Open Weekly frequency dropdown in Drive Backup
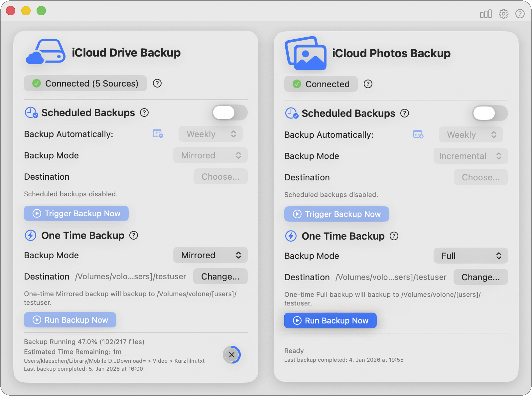Image resolution: width=532 pixels, height=396 pixels. (210, 134)
